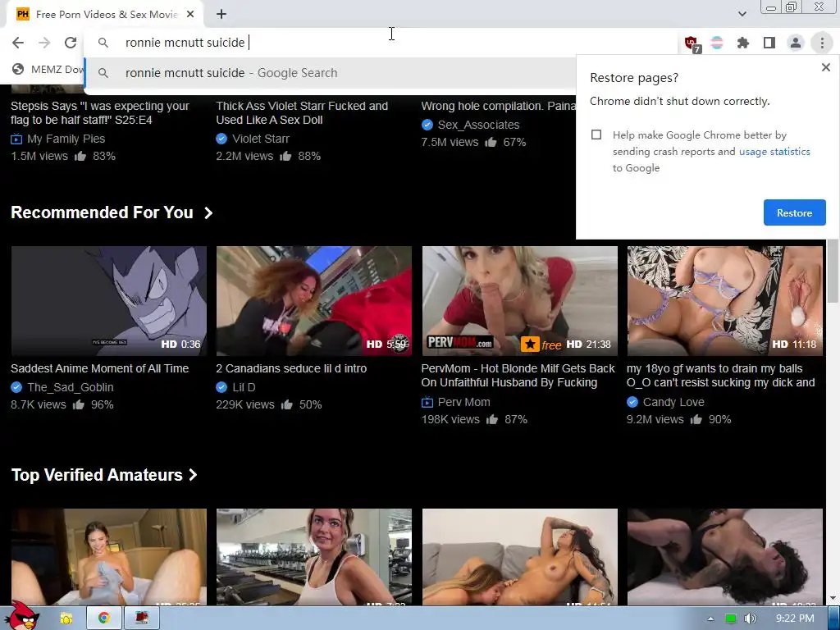Open the Candy Love channel link
840x630 pixels.
click(673, 402)
